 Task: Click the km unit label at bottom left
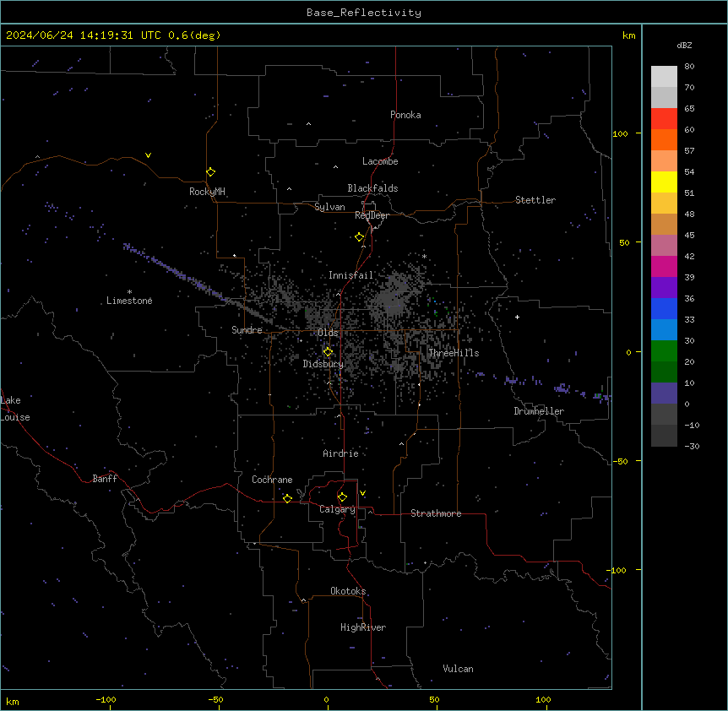point(13,701)
